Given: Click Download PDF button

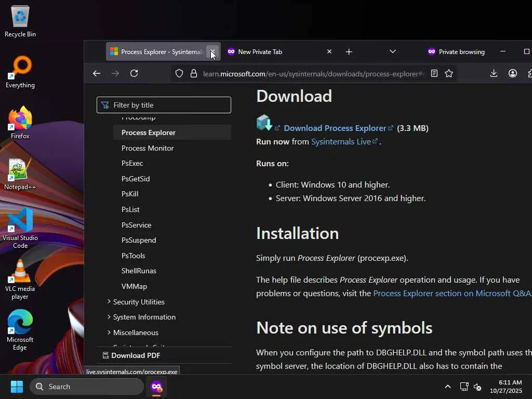Looking at the screenshot, I should point(131,355).
